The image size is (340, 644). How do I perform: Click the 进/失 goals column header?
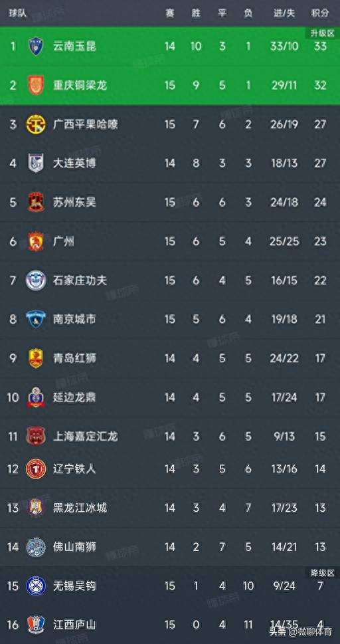284,13
